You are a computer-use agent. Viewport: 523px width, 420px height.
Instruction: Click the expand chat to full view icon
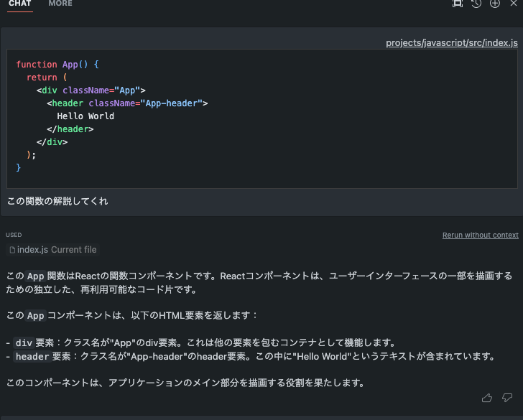457,4
